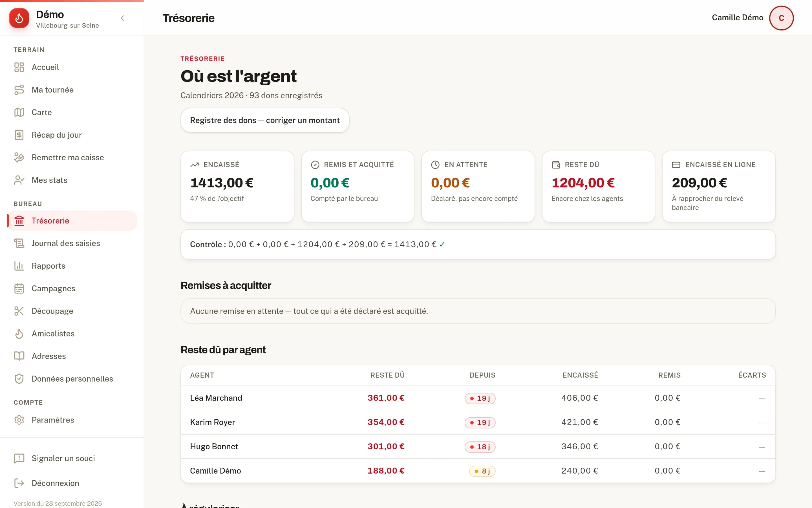Select Hugo Bonnet in agent table
812x508 pixels.
[214, 446]
